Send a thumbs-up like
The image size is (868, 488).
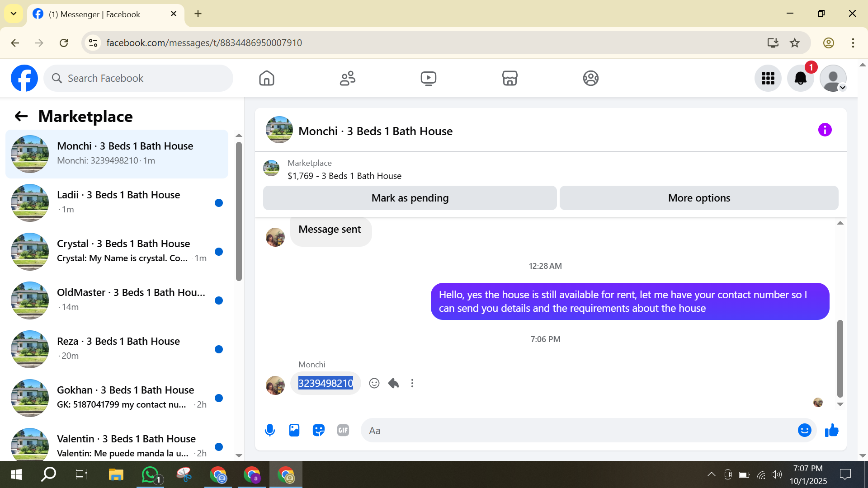tap(832, 430)
